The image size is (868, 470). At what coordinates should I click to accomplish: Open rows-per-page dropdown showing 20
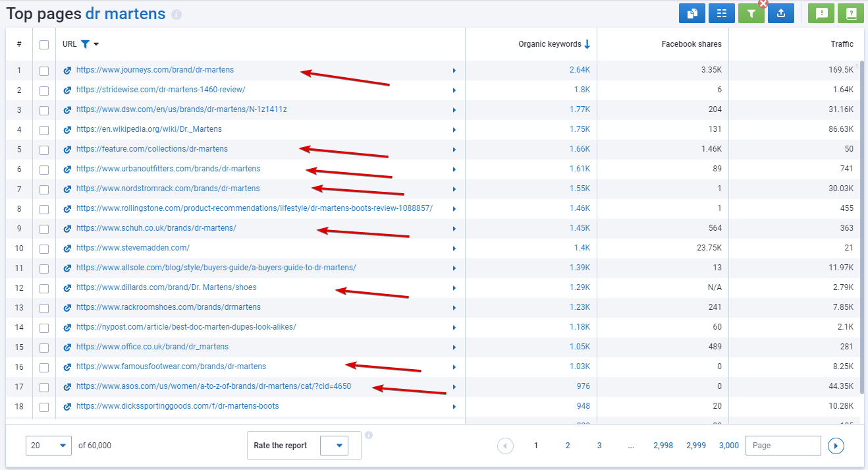(x=49, y=446)
